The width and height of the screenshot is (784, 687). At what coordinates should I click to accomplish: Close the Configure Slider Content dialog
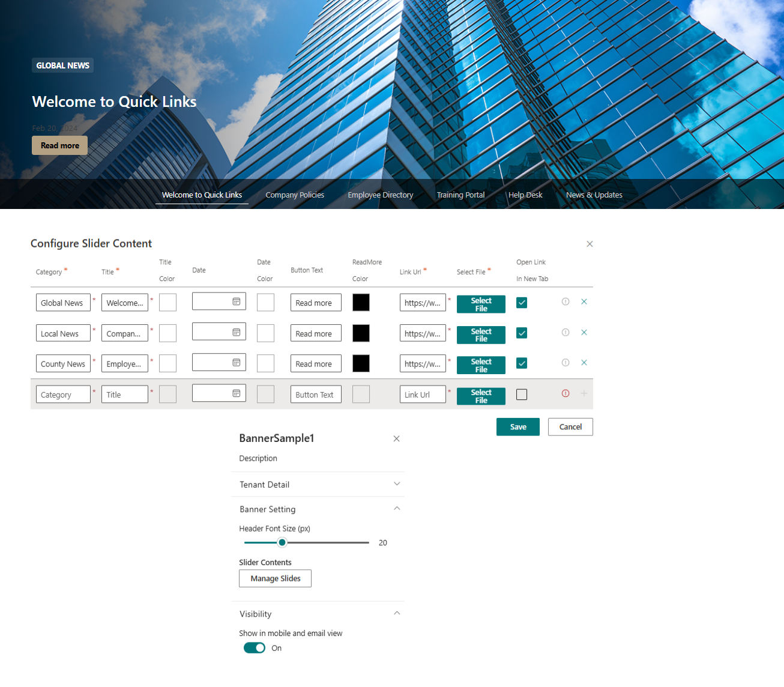(590, 244)
